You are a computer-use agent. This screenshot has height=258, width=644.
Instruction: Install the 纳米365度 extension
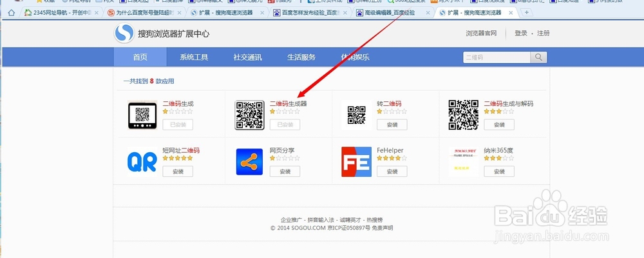499,172
